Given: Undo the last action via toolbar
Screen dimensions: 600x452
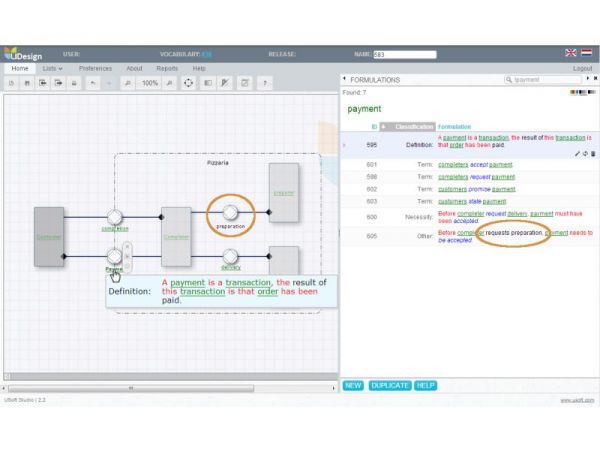Looking at the screenshot, I should 93,83.
